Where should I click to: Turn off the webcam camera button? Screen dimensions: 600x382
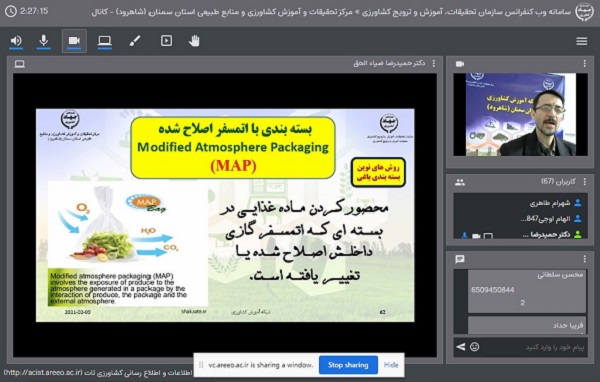pos(74,41)
